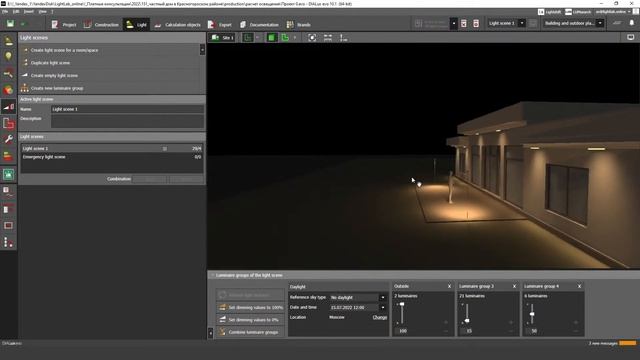Click the red rectangle sidebar tool
The width and height of the screenshot is (640, 360).
click(9, 225)
